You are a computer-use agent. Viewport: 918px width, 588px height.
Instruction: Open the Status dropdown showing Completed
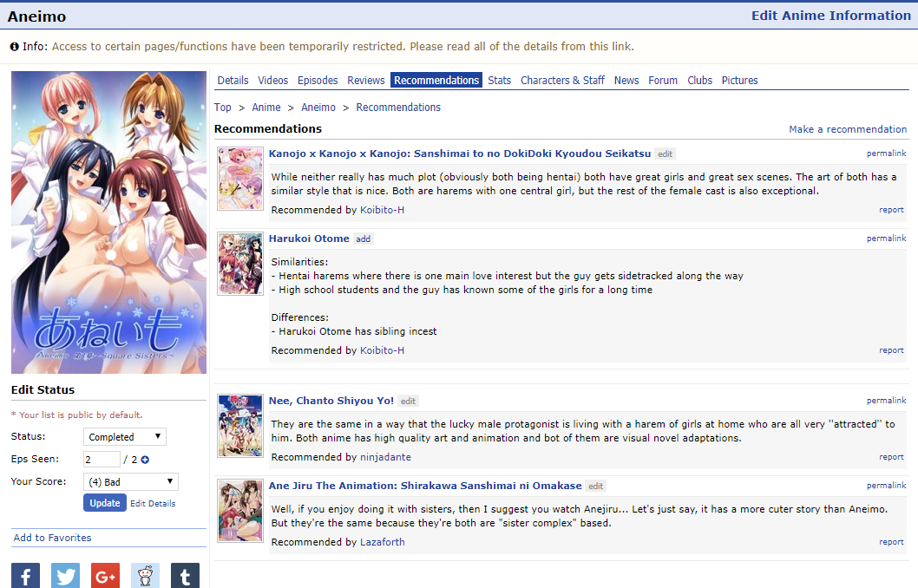pos(125,437)
